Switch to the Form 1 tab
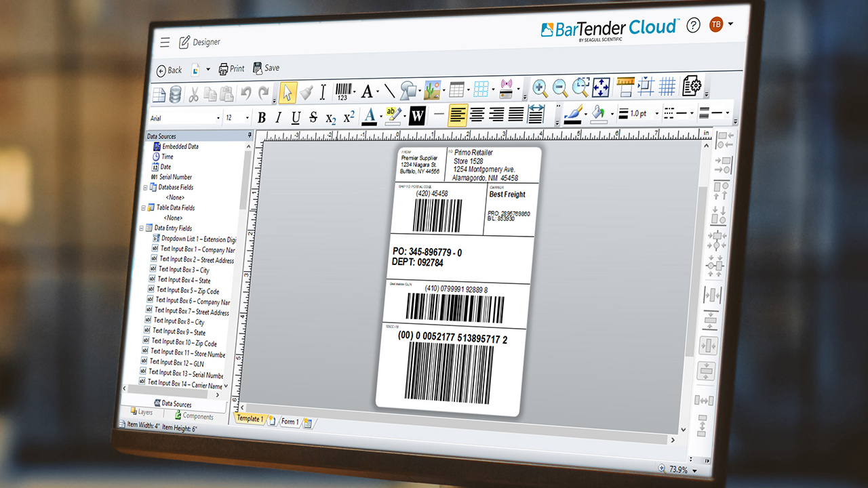 [290, 422]
